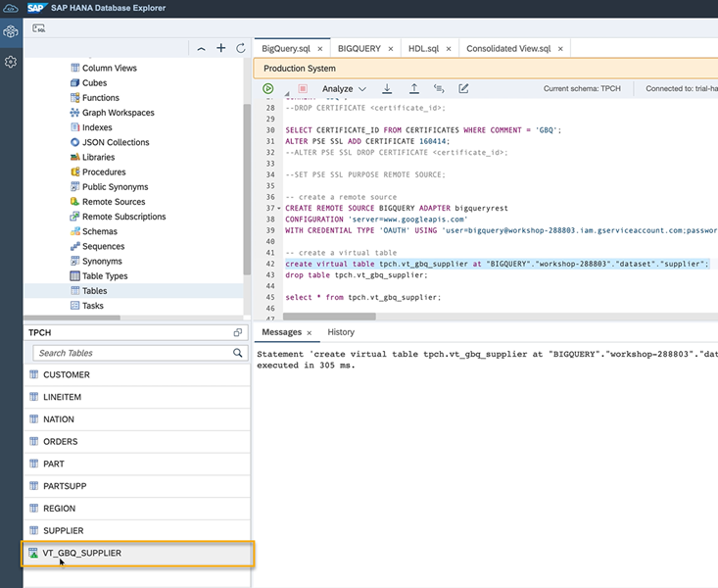The image size is (718, 588).
Task: Open the REGION table
Action: tap(137, 509)
